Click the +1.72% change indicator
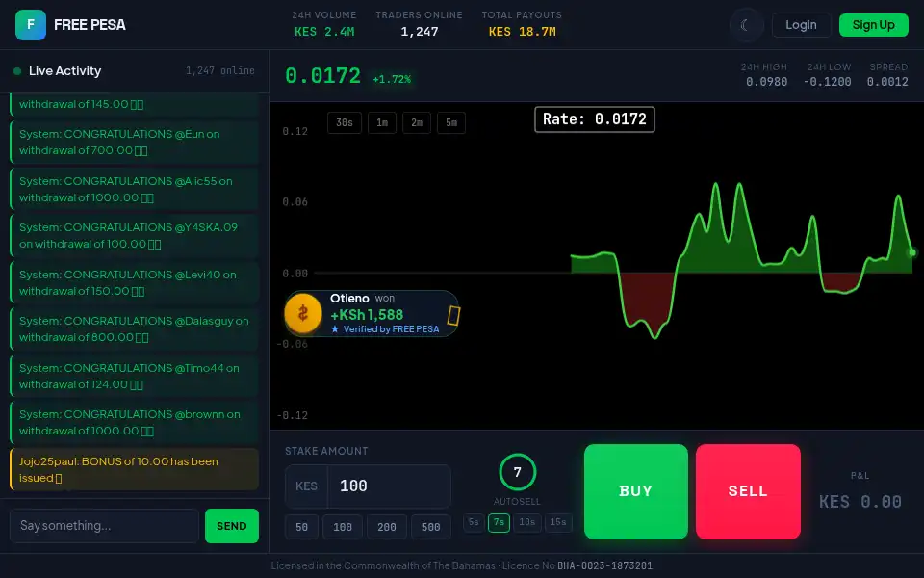The height and width of the screenshot is (578, 924). coord(392,78)
